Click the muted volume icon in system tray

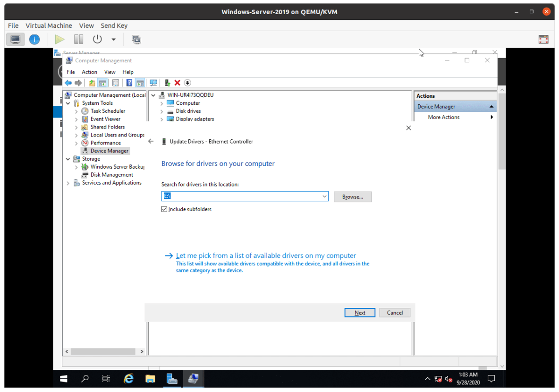click(x=448, y=378)
